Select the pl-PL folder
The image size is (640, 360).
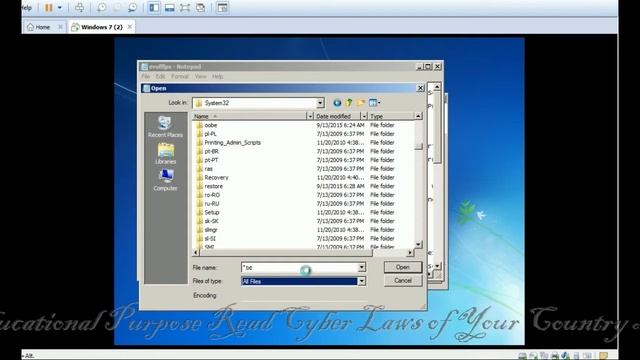210,134
